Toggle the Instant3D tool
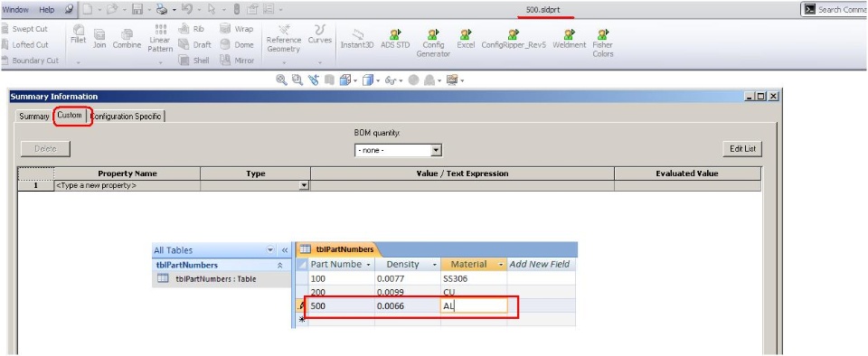The image size is (868, 356). point(357,39)
